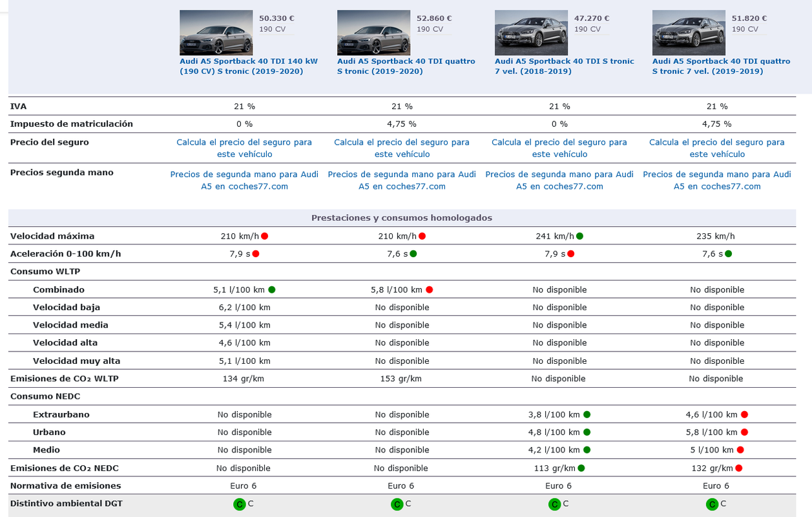This screenshot has width=812, height=517.
Task: Open coches77.com used prices for 50.330 € Audi
Action: click(244, 180)
